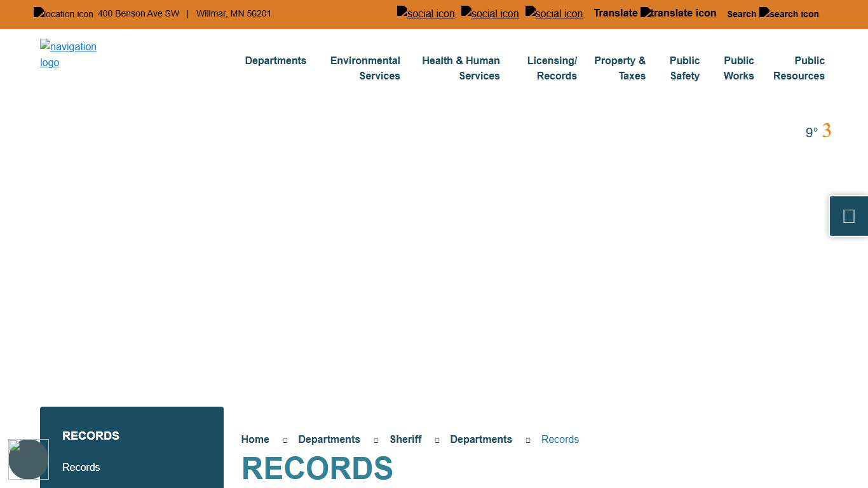This screenshot has width=868, height=488.
Task: Click the middle social icon in the top bar
Action: coord(490,13)
